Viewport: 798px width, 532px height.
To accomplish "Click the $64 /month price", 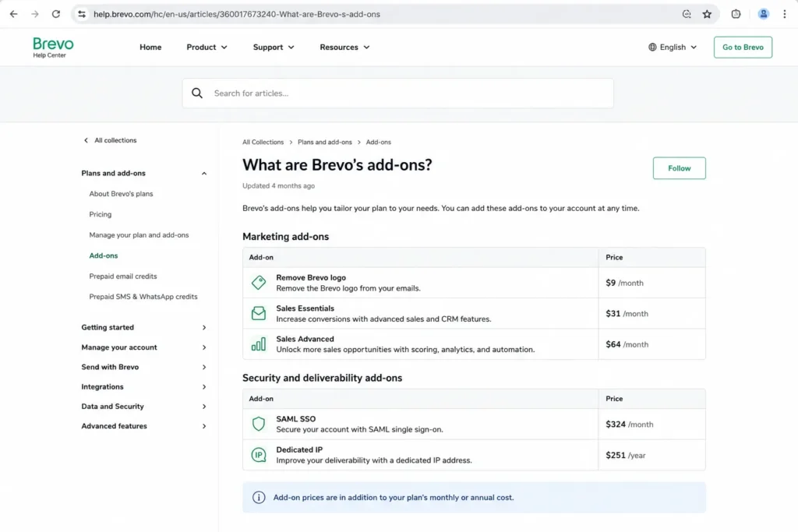I will (627, 344).
